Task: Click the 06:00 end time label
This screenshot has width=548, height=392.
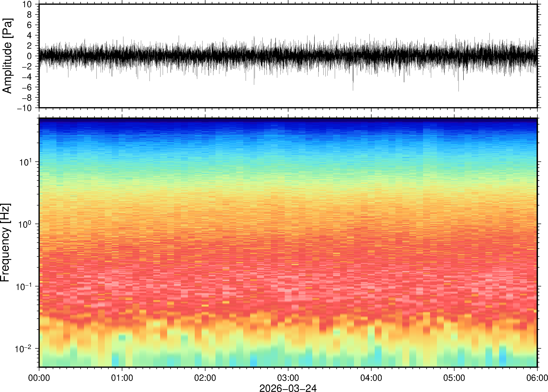Action: pos(537,378)
